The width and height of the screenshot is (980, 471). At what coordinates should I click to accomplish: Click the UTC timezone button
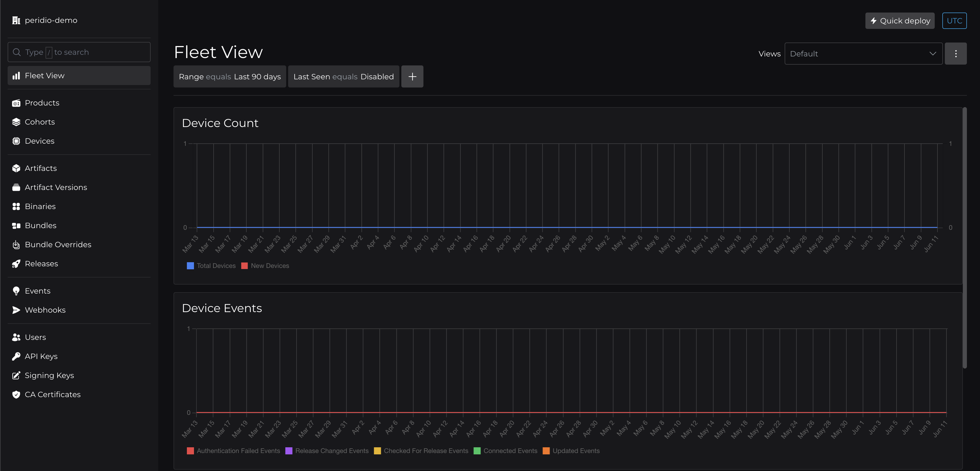954,21
